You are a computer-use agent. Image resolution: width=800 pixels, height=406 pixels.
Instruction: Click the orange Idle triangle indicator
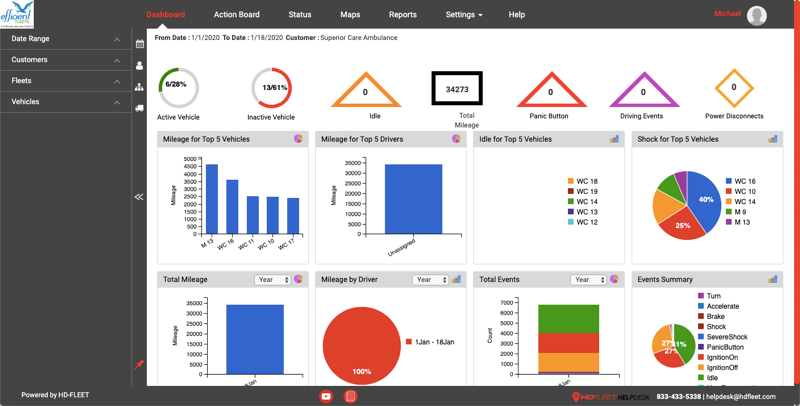(x=365, y=90)
